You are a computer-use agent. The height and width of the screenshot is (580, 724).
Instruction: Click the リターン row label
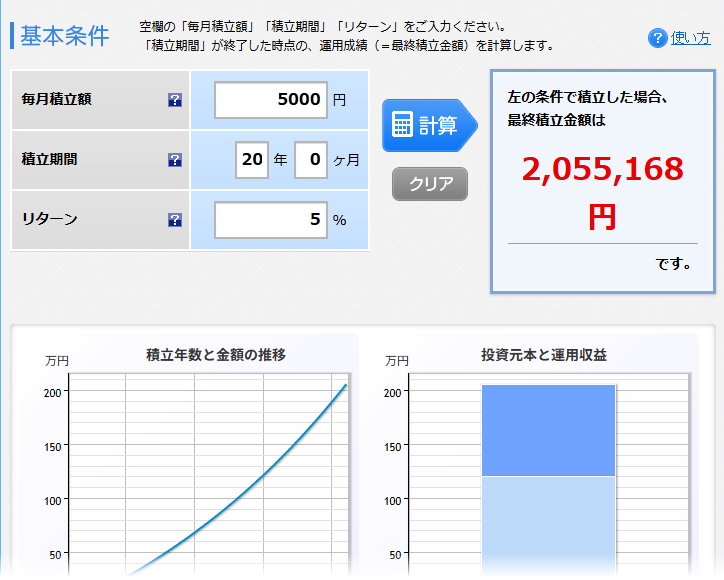point(49,220)
